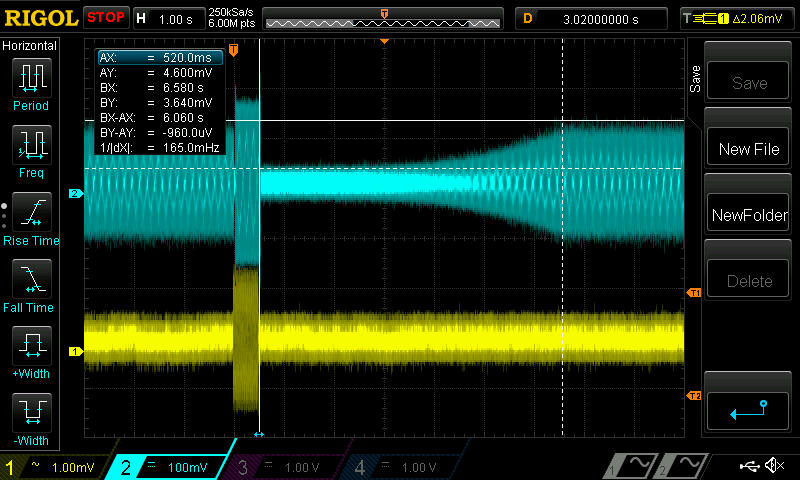Toggle channel 2 at 100mV
The height and width of the screenshot is (480, 800).
tap(172, 467)
